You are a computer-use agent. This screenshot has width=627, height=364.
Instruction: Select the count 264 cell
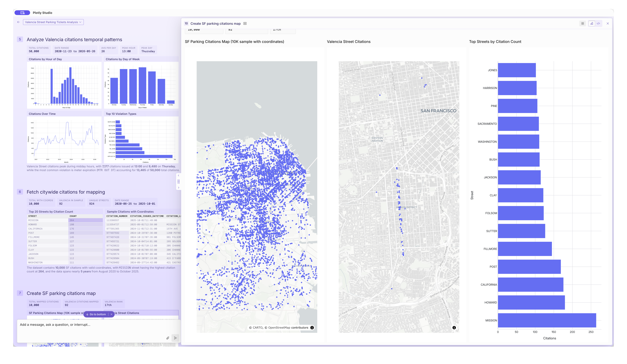[x=86, y=220]
